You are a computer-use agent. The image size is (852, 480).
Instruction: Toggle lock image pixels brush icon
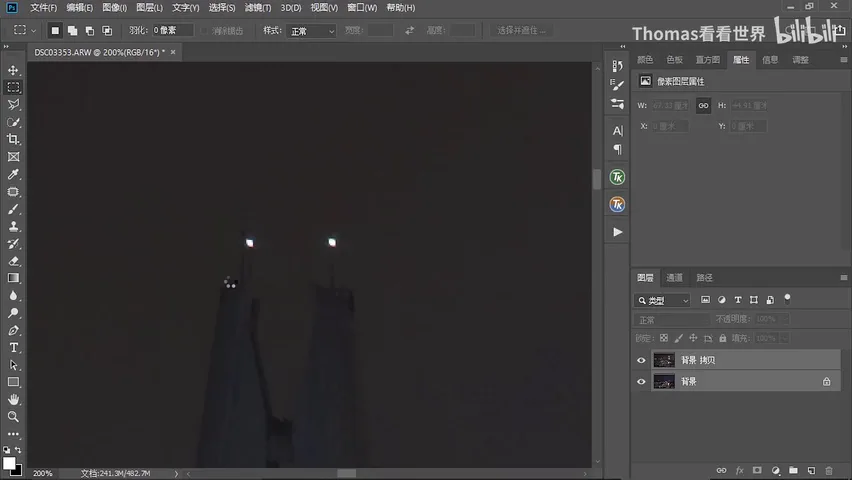point(679,338)
